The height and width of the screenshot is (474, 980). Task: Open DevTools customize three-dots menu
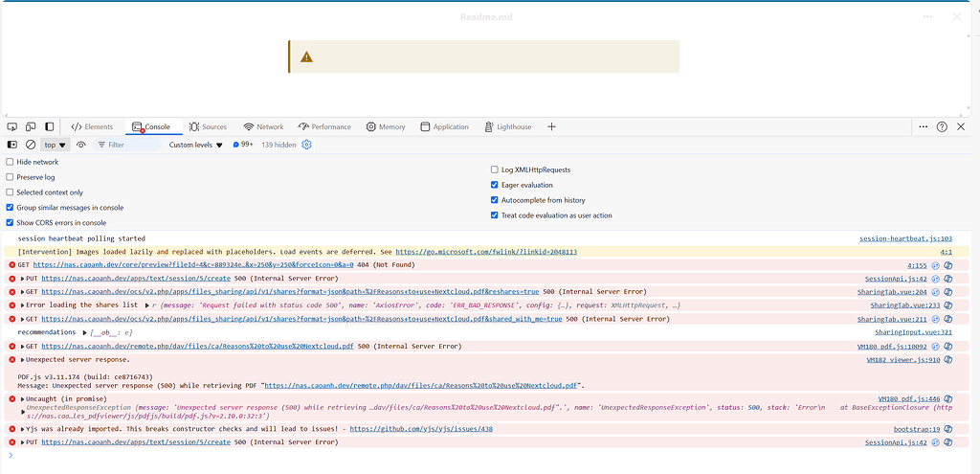click(x=924, y=126)
